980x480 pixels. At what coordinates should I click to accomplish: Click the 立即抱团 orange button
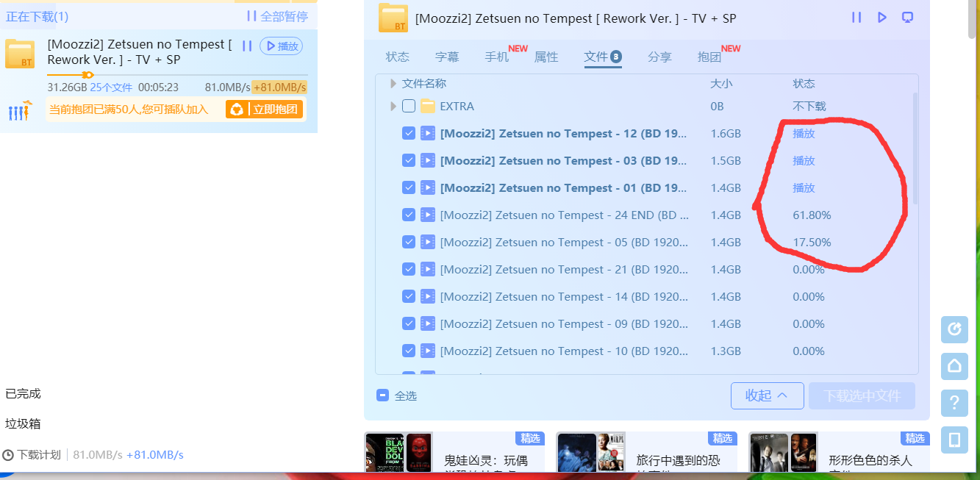tap(265, 110)
